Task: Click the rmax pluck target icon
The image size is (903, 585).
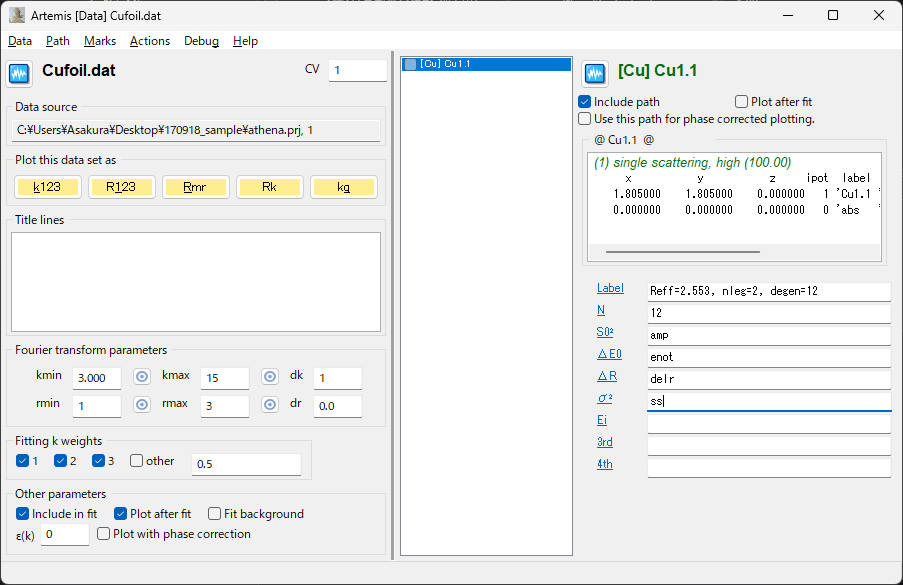Action: pyautogui.click(x=270, y=405)
